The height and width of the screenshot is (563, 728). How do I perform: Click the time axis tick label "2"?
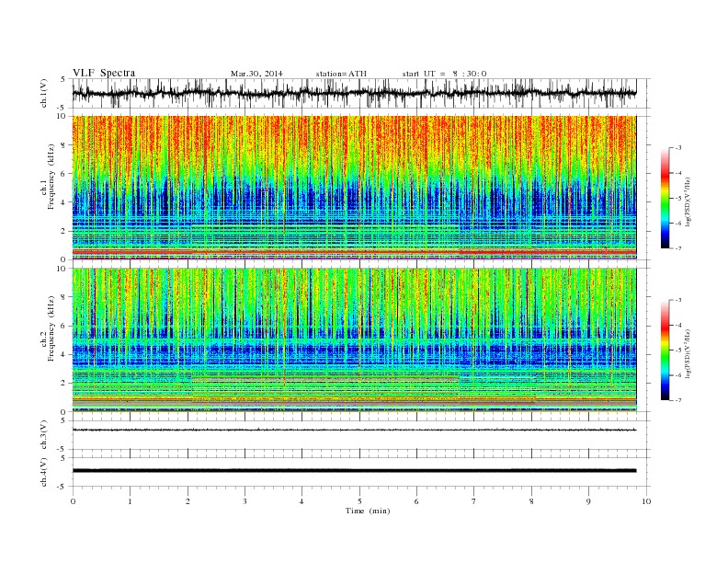188,501
